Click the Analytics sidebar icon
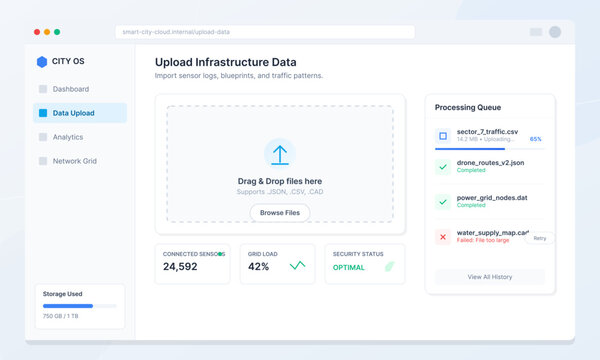Viewport: 600px width, 360px height. tap(43, 137)
